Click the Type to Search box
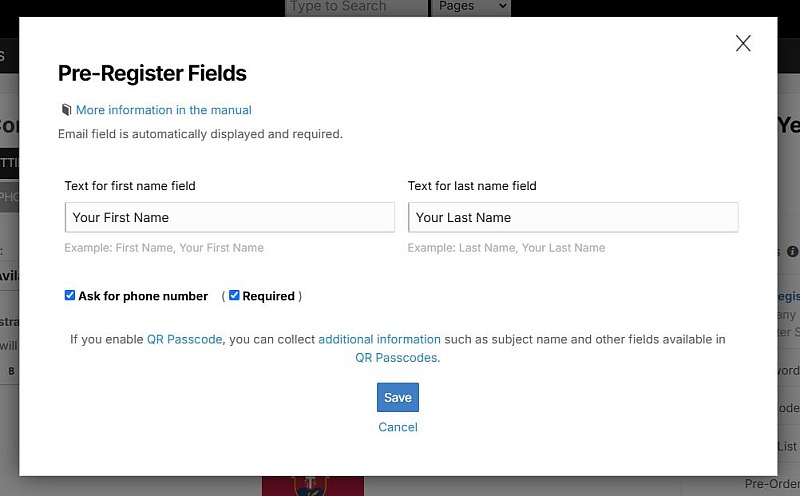Viewport: 800px width, 496px height. (357, 7)
